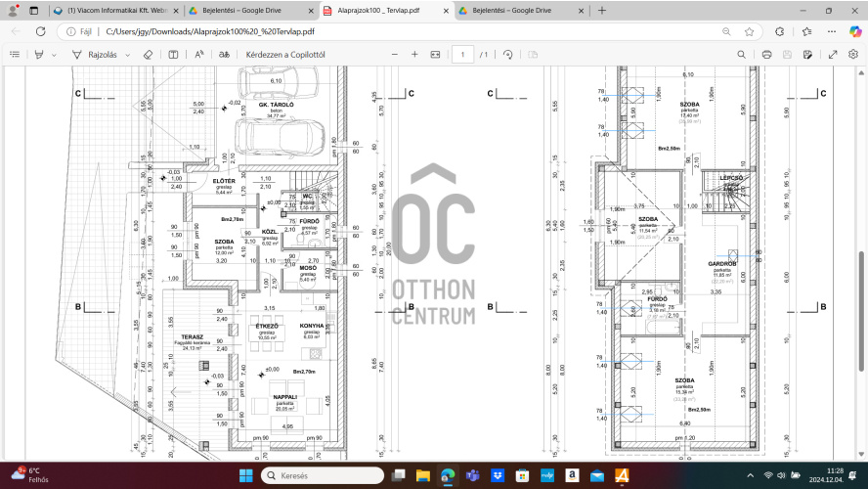Select the Alaprajzok100 _ Tervlap.pdf tab
The height and width of the screenshot is (489, 868).
point(386,11)
